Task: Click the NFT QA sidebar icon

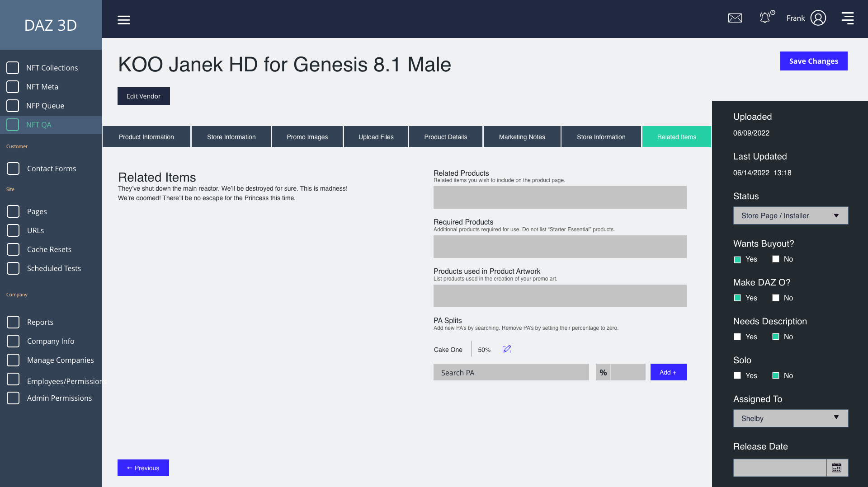Action: point(13,125)
